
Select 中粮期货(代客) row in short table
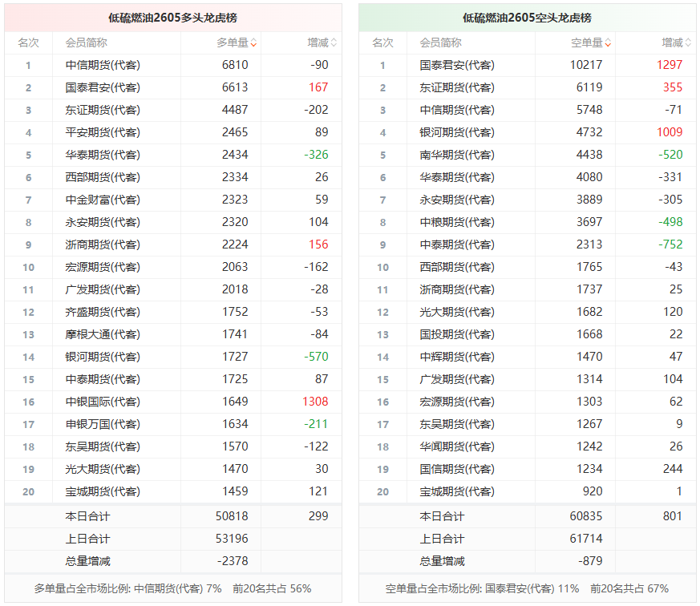528,222
